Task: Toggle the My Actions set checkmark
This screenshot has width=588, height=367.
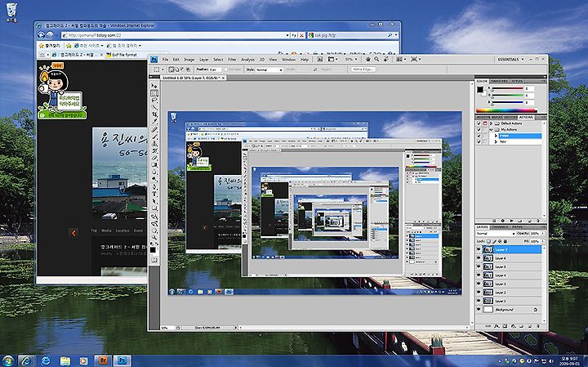Action: tap(479, 129)
